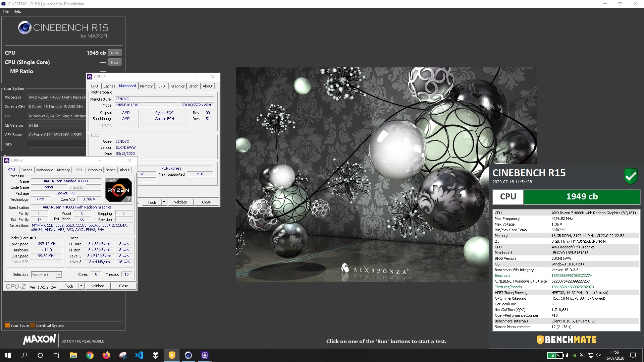Click the Core Speed 1397.17 MHz value
The height and width of the screenshot is (362, 644).
47,244
